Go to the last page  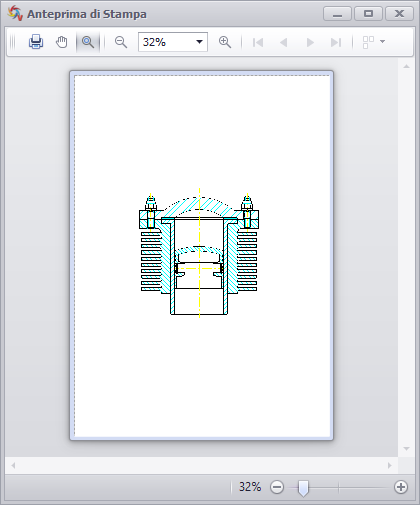[336, 42]
